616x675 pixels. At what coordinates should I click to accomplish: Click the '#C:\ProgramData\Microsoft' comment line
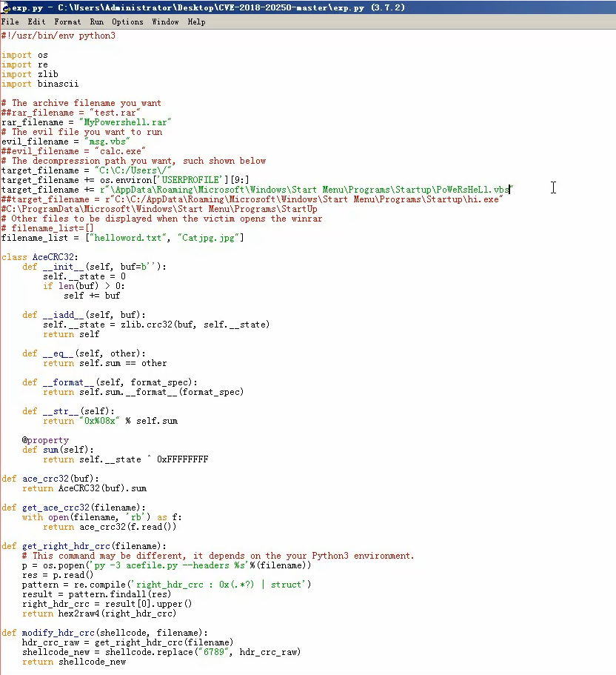(x=160, y=209)
